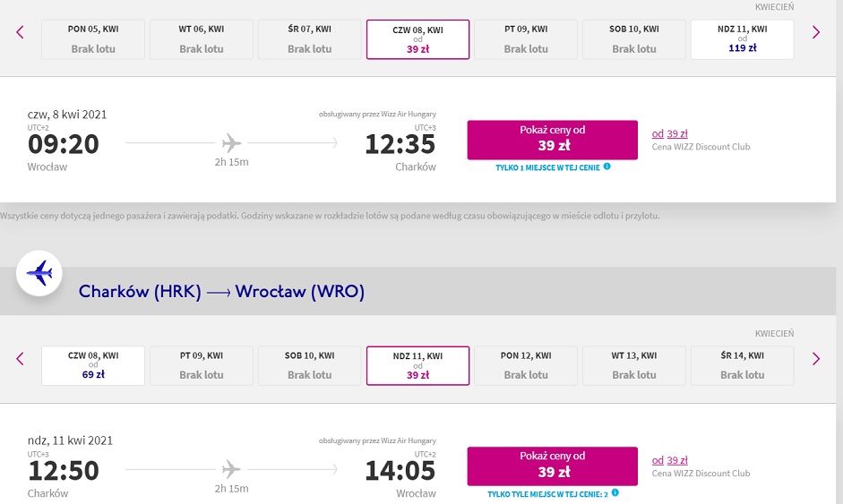This screenshot has width=843, height=504.
Task: Show later return dates with right arrow
Action: [815, 358]
